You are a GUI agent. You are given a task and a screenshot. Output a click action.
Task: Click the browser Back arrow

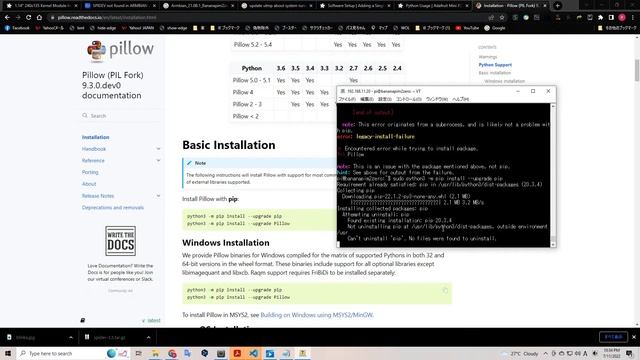[7, 18]
